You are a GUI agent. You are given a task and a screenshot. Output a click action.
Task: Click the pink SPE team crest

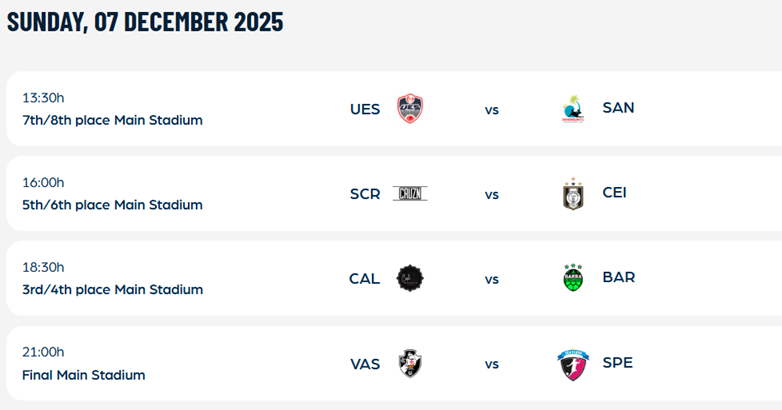[573, 363]
